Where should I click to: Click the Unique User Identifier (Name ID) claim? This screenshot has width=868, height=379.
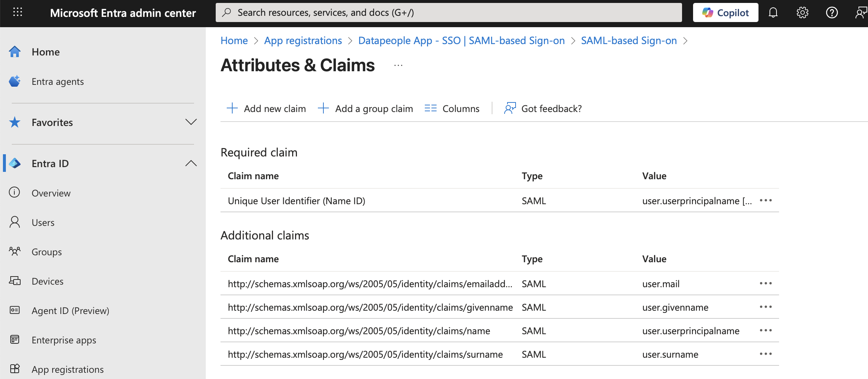(x=297, y=201)
